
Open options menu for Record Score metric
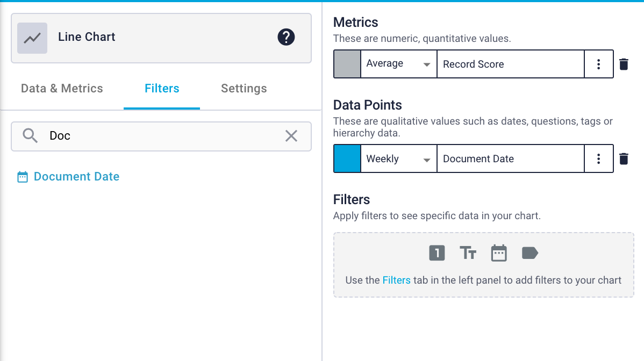(x=599, y=64)
